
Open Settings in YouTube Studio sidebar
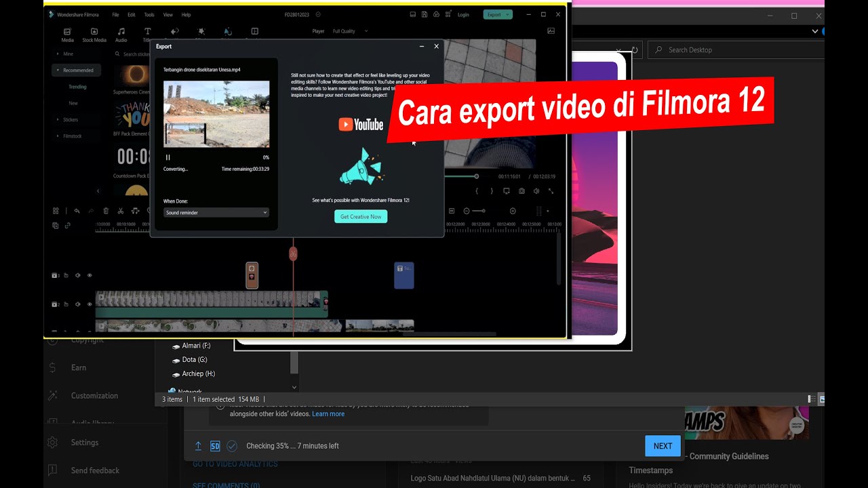tap(85, 442)
